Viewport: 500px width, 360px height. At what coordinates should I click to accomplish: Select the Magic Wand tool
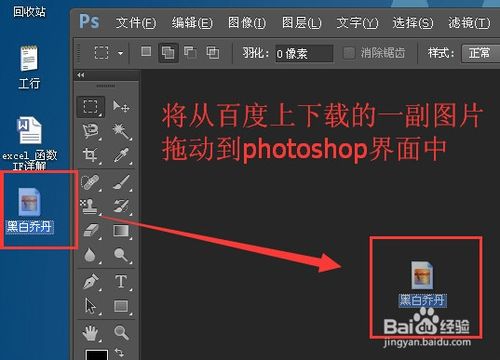point(121,131)
